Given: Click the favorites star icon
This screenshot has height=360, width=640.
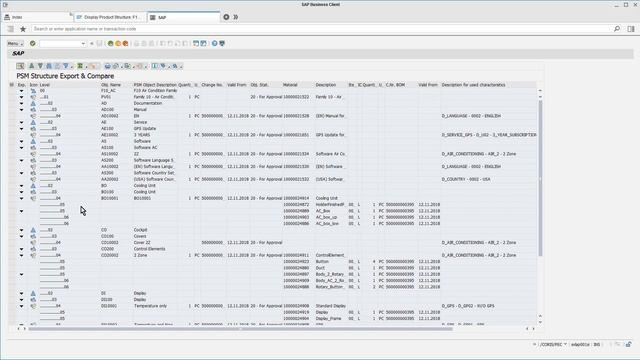Looking at the screenshot, I should tap(23, 29).
